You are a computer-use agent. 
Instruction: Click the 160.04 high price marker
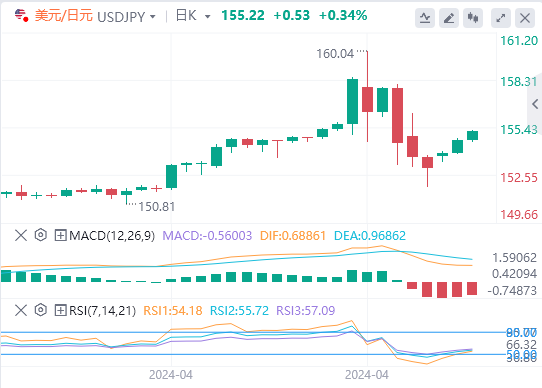point(335,54)
